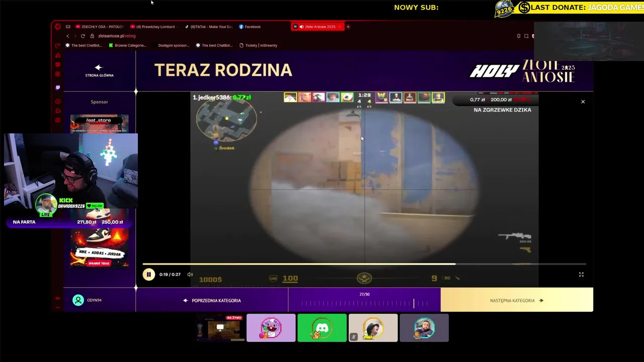Image resolution: width=644 pixels, height=362 pixels.
Task: Open ODYN94 user profile
Action: click(88, 300)
